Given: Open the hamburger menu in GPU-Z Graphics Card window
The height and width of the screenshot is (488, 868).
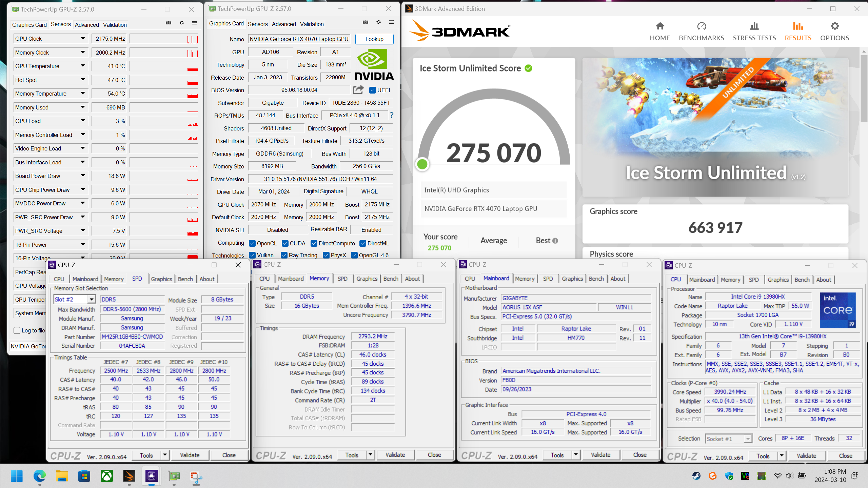Looking at the screenshot, I should pyautogui.click(x=392, y=22).
